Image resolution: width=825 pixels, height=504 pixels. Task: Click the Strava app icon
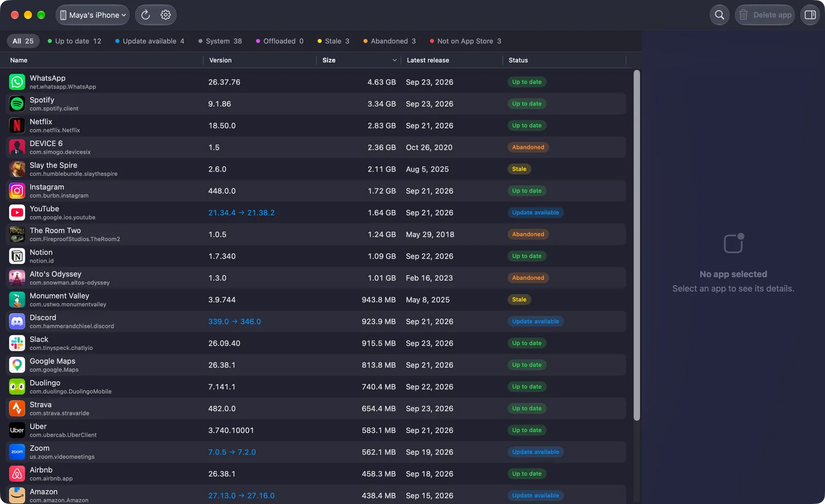17,409
